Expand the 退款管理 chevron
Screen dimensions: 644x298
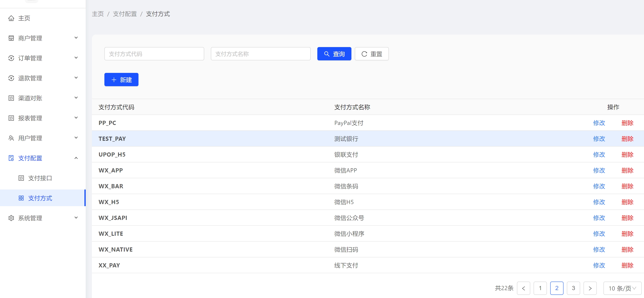pyautogui.click(x=76, y=78)
